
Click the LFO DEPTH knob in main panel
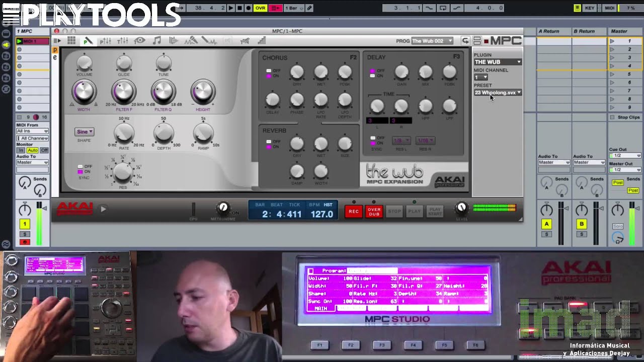click(164, 132)
